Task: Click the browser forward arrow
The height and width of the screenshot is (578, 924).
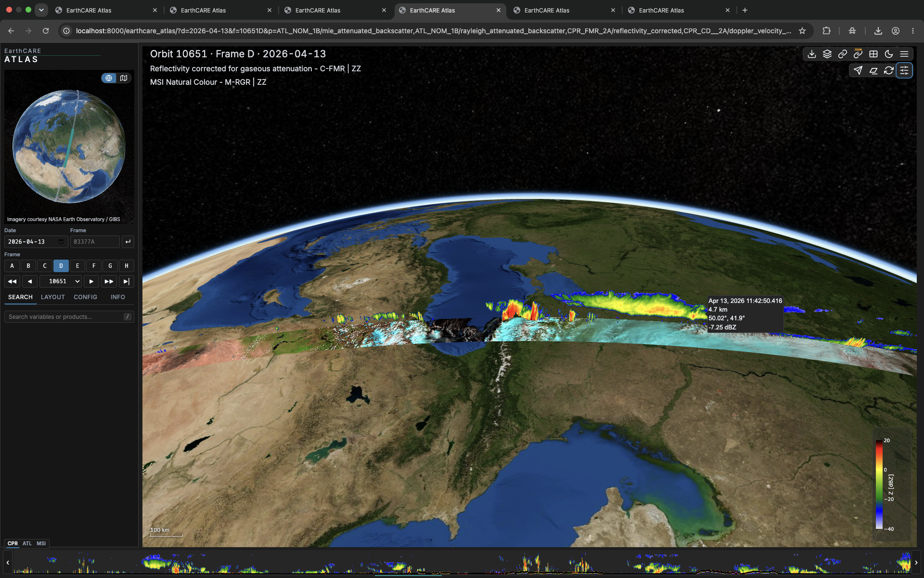Action: click(x=28, y=31)
